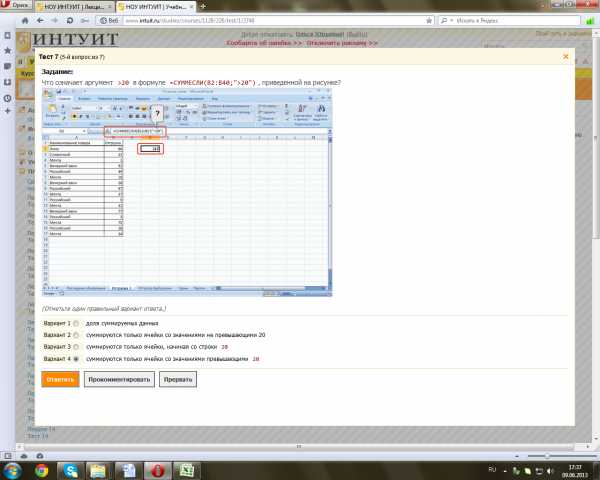Open Skype from the taskbar

tap(71, 470)
